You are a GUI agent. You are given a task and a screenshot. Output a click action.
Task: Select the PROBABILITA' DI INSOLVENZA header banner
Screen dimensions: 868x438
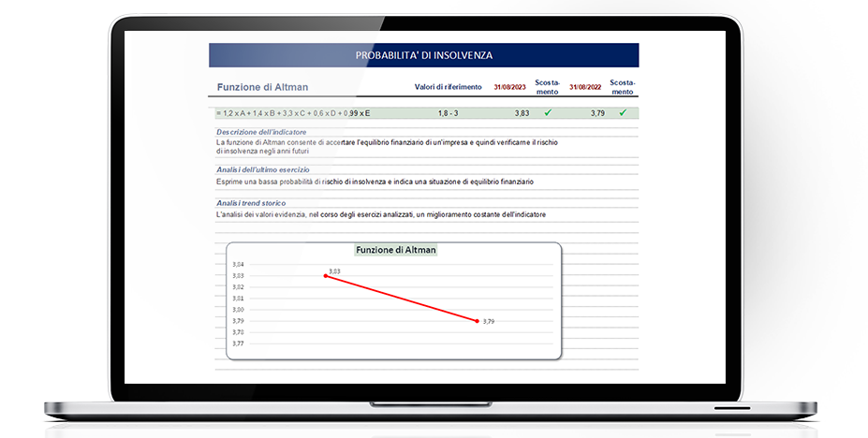pos(423,55)
